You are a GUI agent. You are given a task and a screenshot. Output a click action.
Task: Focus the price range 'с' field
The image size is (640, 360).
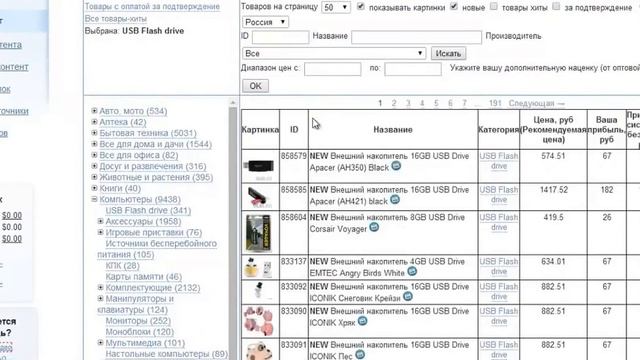tap(333, 69)
